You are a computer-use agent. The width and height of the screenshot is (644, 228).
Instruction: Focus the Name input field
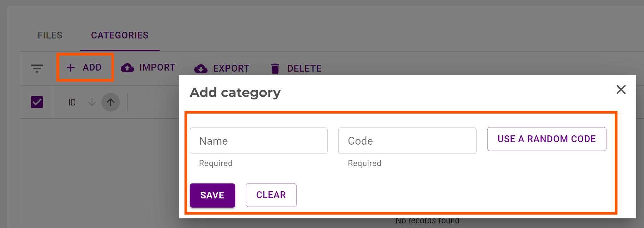[x=258, y=141]
